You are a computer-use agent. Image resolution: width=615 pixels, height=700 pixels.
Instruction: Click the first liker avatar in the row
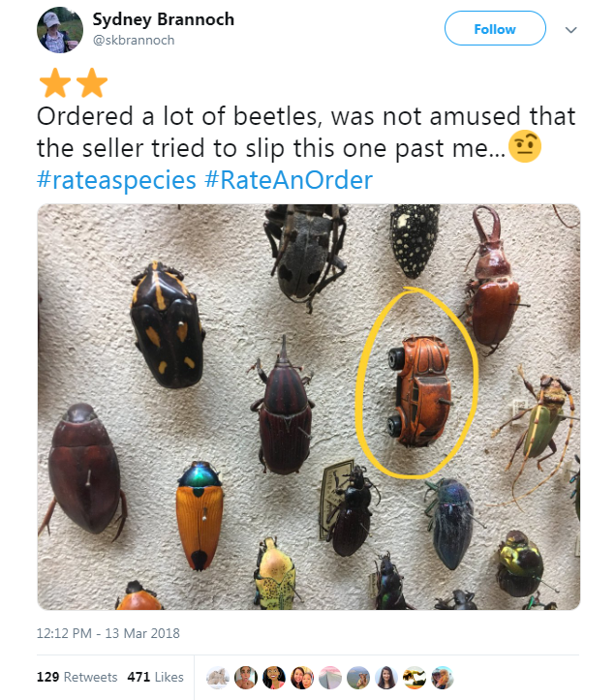[x=219, y=677]
